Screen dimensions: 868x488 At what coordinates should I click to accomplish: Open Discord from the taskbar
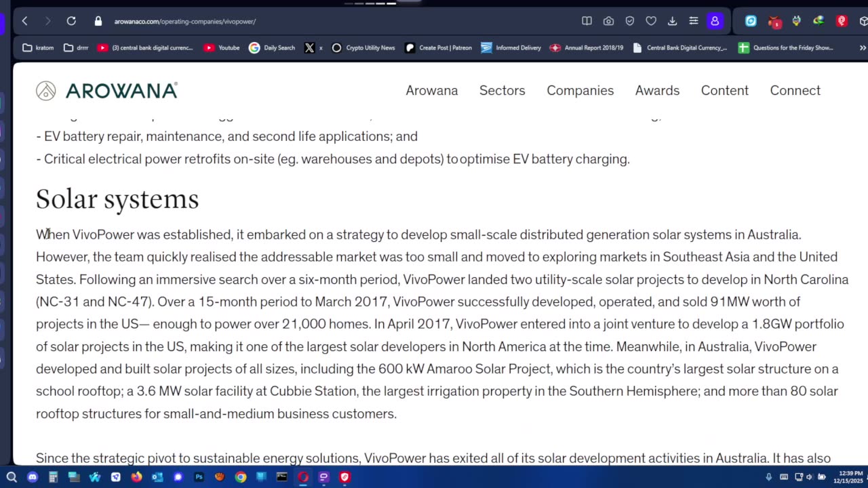pos(33,477)
